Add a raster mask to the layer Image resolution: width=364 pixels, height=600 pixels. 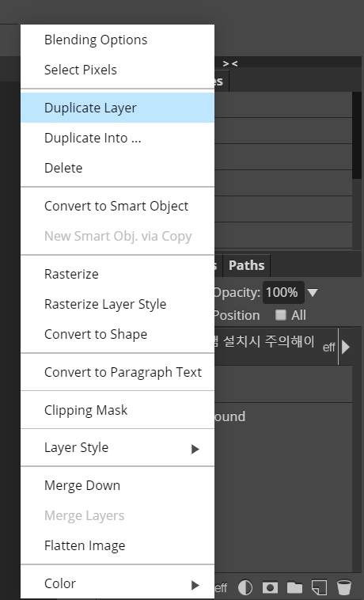270,587
